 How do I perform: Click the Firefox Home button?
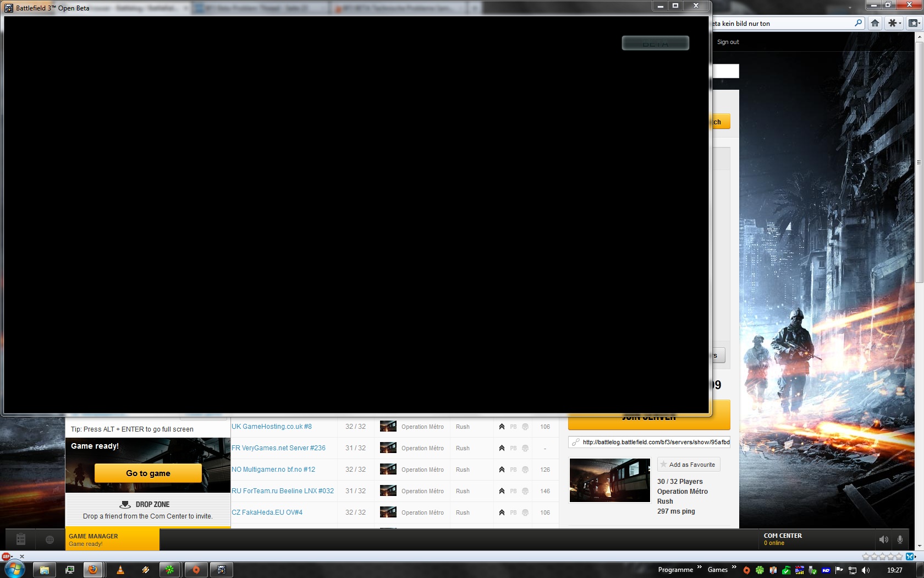tap(875, 23)
